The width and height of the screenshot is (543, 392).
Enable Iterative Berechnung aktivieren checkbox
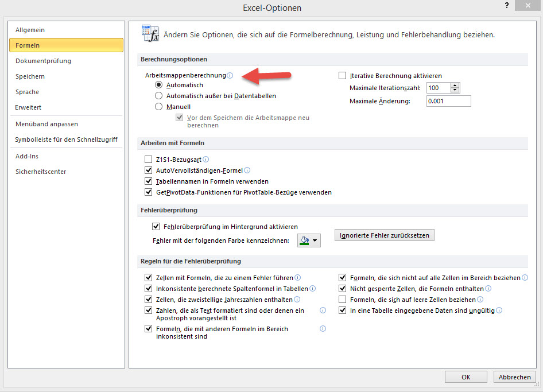pyautogui.click(x=342, y=76)
